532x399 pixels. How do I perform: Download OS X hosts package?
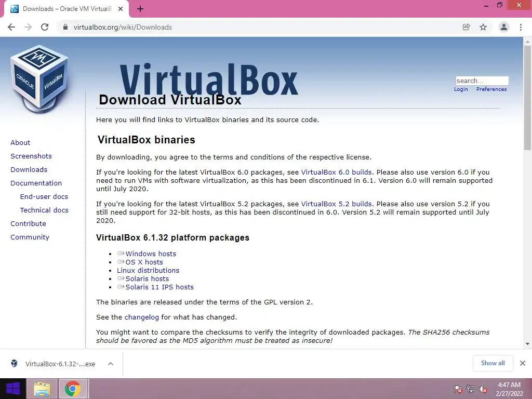point(144,262)
